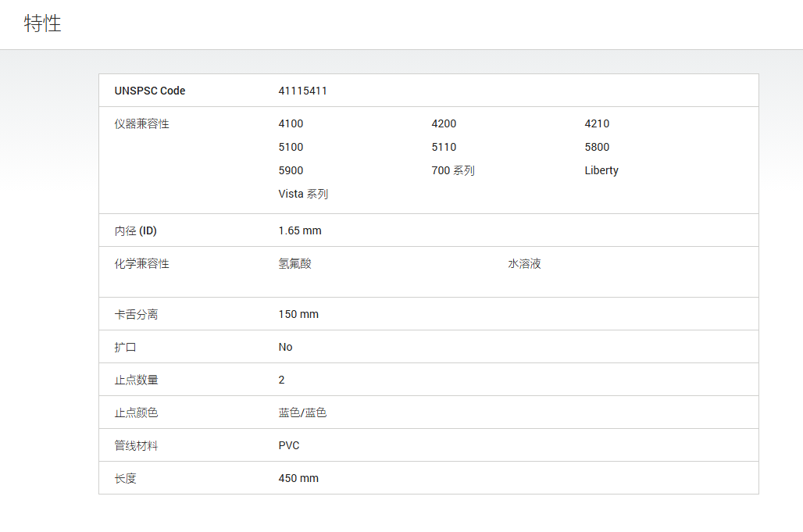Select the 氢氟酸 chemical entry

295,264
